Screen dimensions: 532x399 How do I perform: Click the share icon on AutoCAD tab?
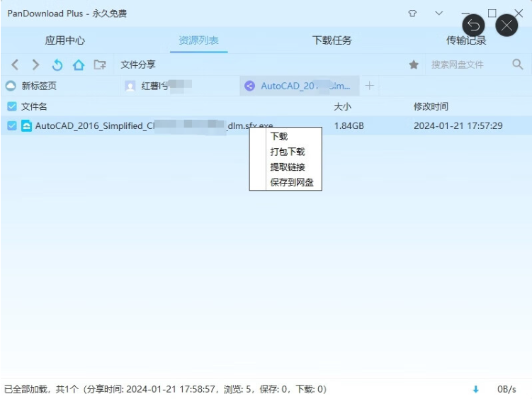point(250,86)
